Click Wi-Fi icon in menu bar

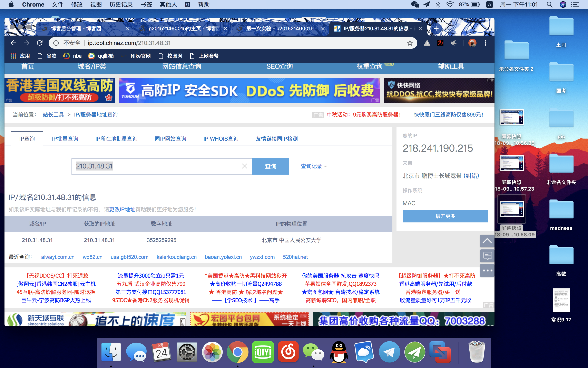coord(450,5)
